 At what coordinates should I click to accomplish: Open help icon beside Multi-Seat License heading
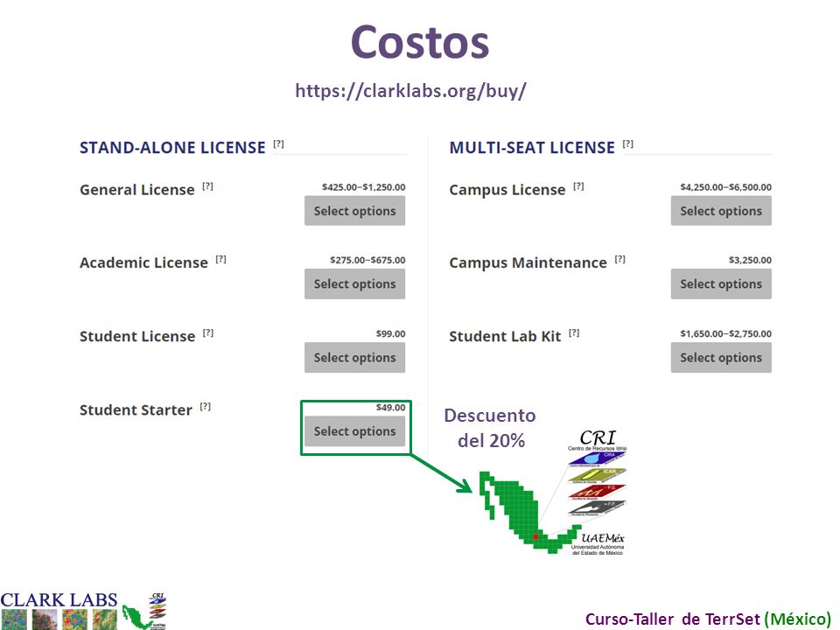[x=628, y=144]
